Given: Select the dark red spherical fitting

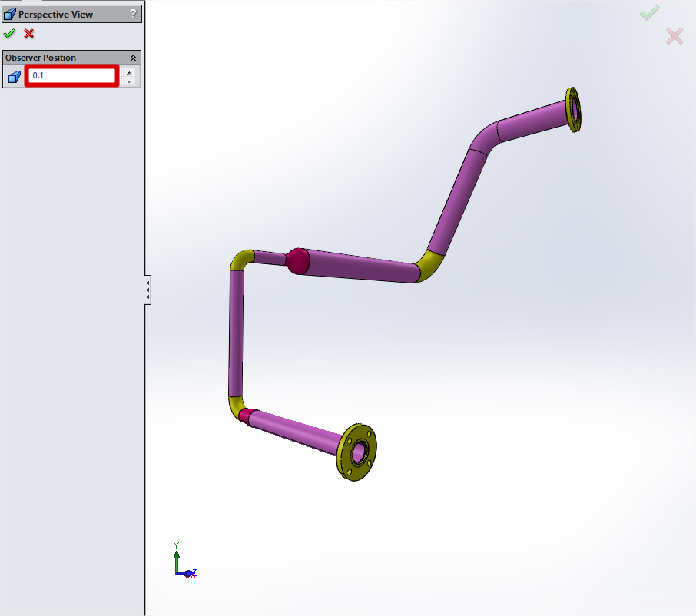Looking at the screenshot, I should click(x=297, y=260).
